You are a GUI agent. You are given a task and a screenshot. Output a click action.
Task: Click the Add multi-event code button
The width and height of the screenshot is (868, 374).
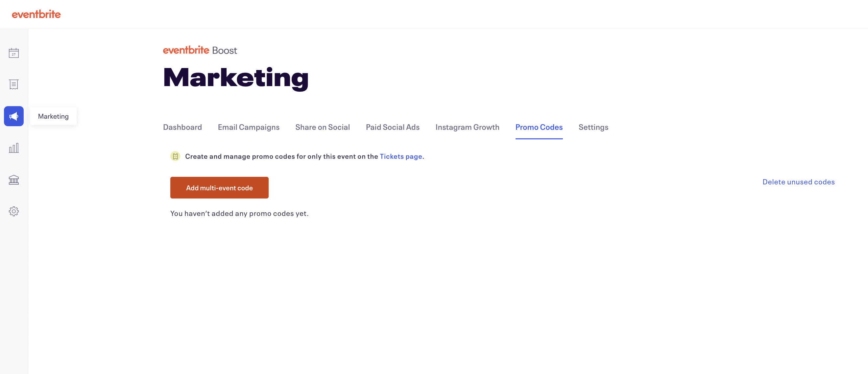coord(219,188)
